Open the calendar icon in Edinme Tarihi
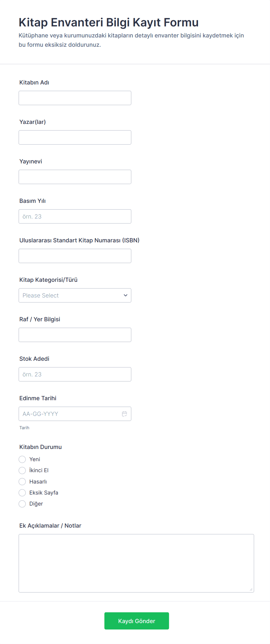This screenshot has height=644, width=270. click(x=125, y=414)
